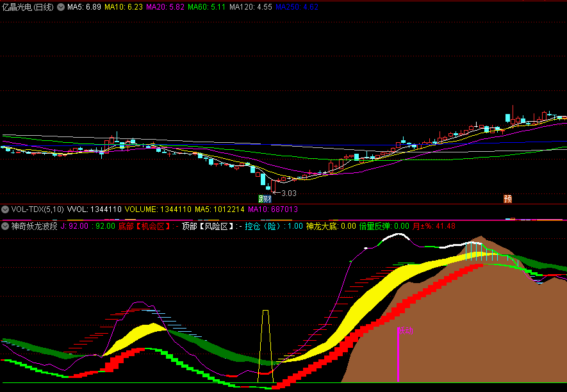Click the 跟财 marker icon below candles
Viewport: 567px width, 392px height.
265,199
